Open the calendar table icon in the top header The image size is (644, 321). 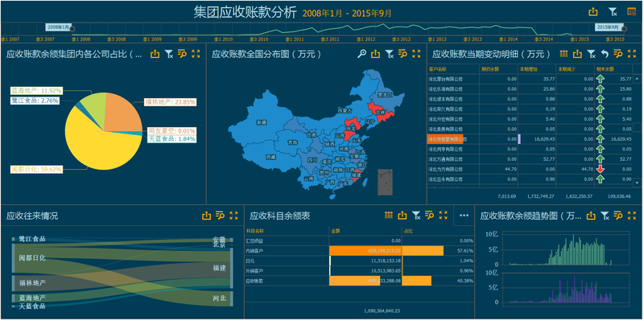tap(632, 12)
